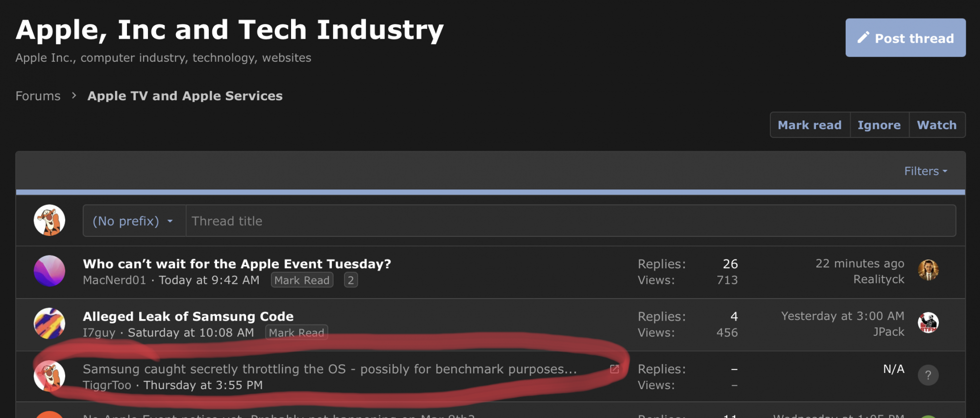Open the Apple Event Tuesday thread

(237, 264)
